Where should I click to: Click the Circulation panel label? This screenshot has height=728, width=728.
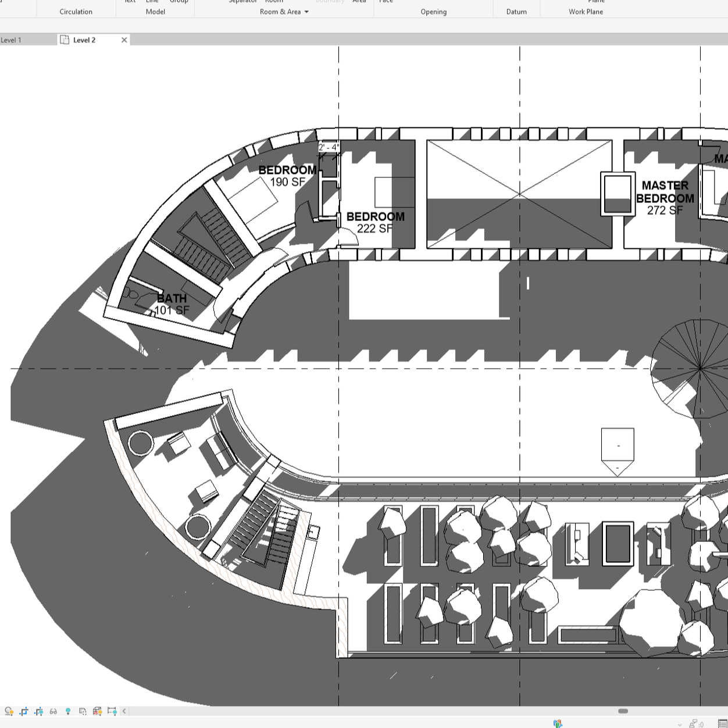tap(76, 12)
